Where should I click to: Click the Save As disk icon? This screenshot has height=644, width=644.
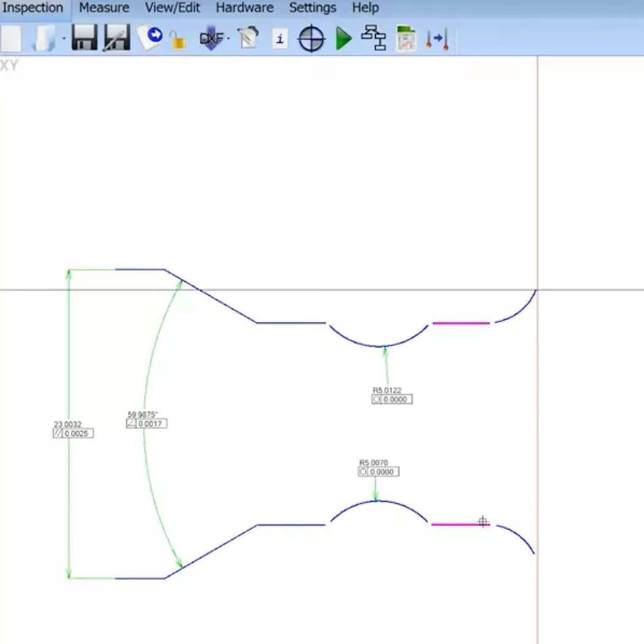click(117, 39)
